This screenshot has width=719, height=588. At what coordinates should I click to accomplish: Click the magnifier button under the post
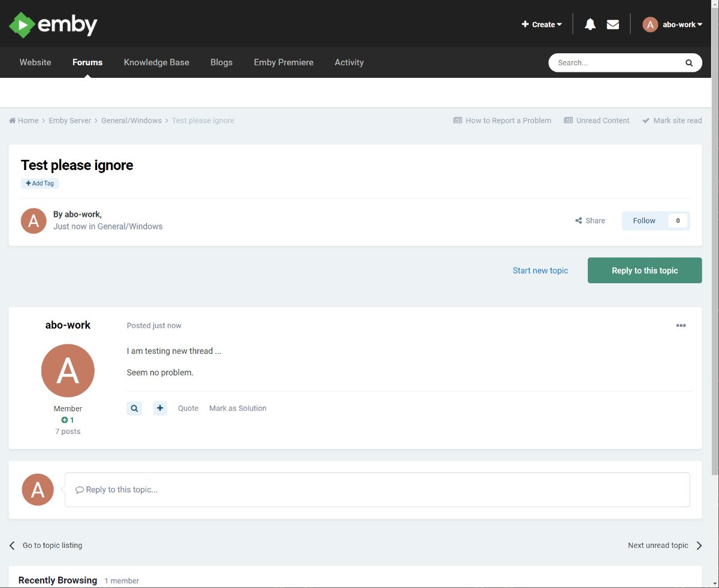tap(134, 408)
